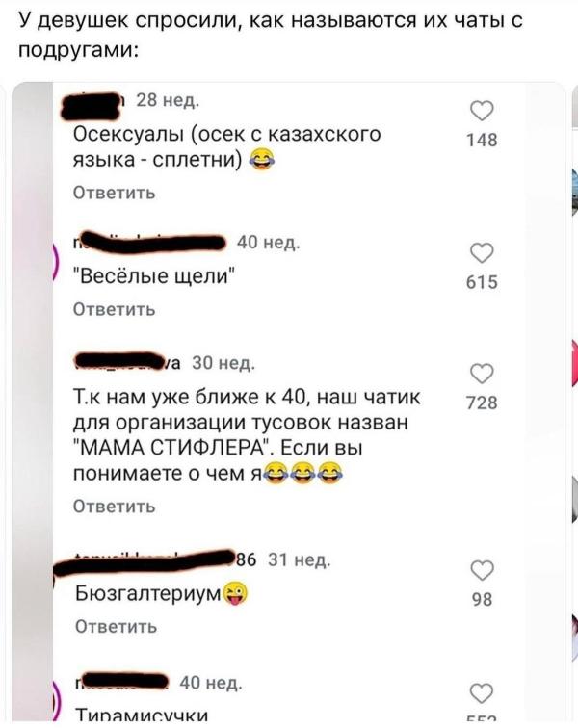Tap heart beside "Тирамисучки" comment
The width and height of the screenshot is (578, 728).
[482, 693]
